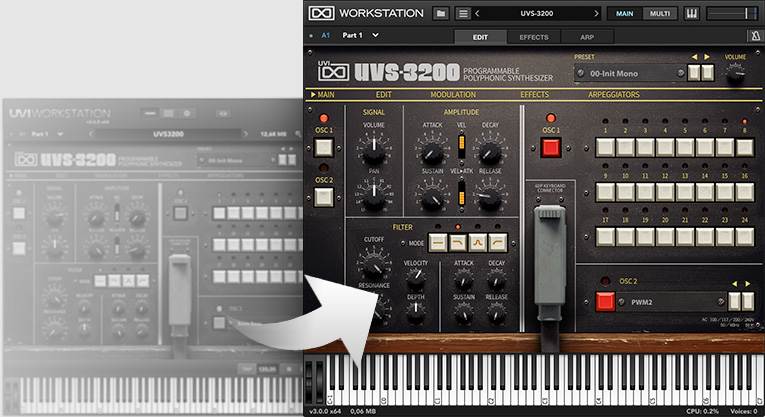Open the yellow EFFECTS page on synth
This screenshot has width=765, height=417.
(x=534, y=95)
